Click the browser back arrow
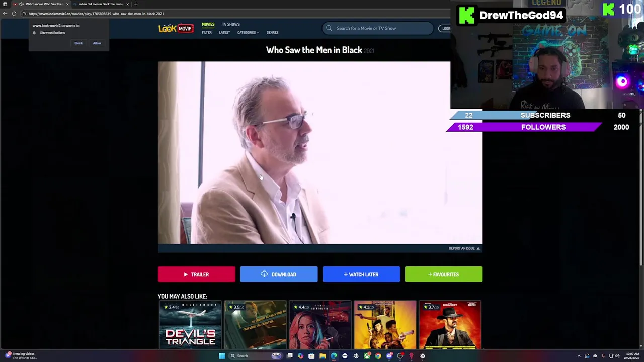This screenshot has width=644, height=362. pos(5,14)
